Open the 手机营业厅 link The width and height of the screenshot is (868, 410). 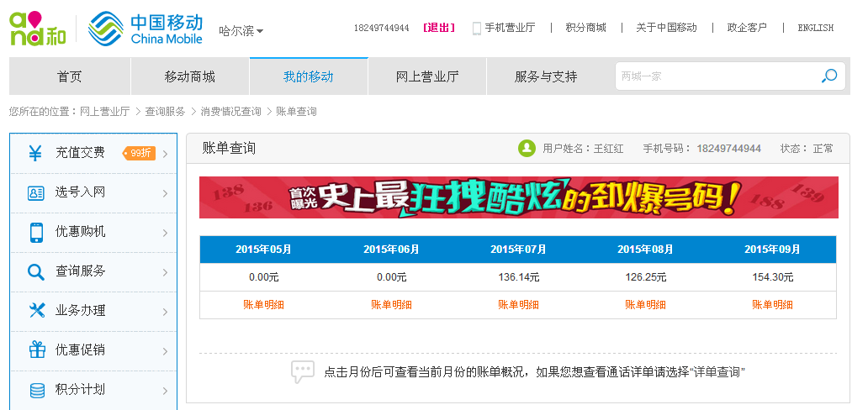510,28
